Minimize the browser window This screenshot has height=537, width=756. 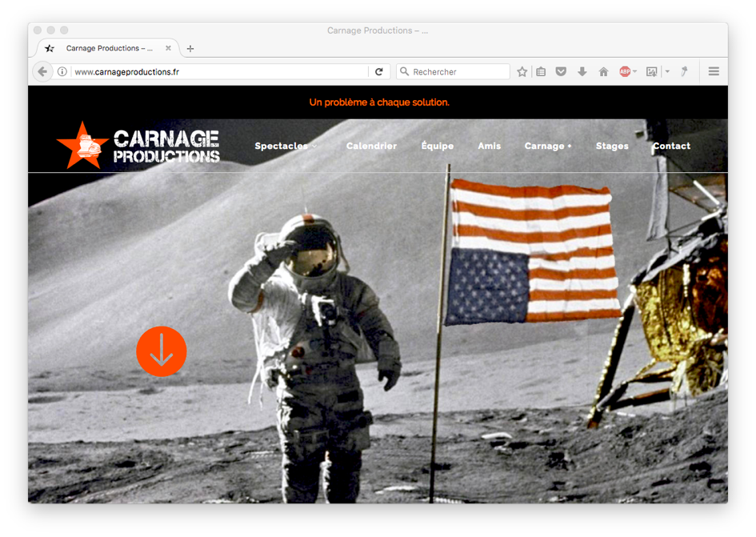[x=50, y=30]
